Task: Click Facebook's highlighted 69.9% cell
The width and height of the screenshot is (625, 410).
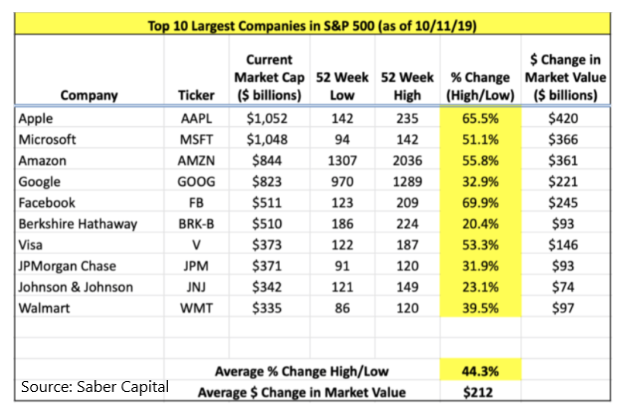Action: point(480,202)
